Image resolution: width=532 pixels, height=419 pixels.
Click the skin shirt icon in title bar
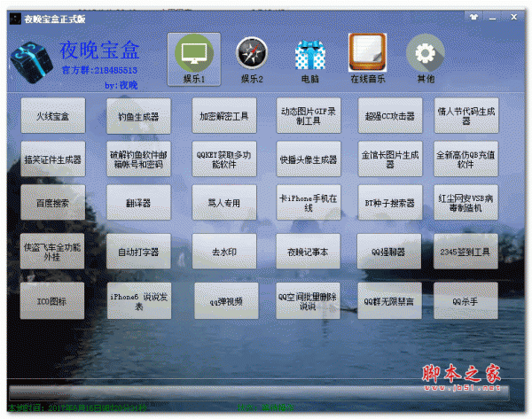[474, 17]
